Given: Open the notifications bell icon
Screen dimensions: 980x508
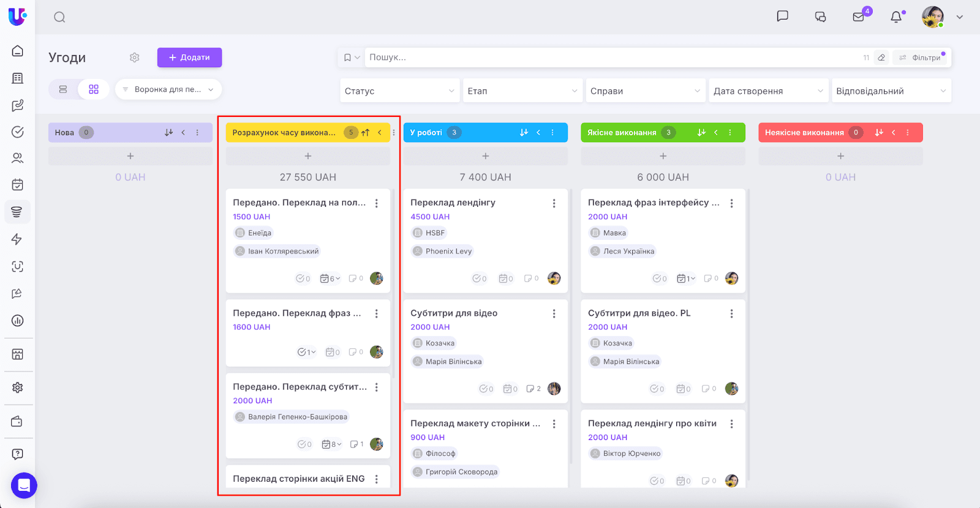Looking at the screenshot, I should point(896,17).
